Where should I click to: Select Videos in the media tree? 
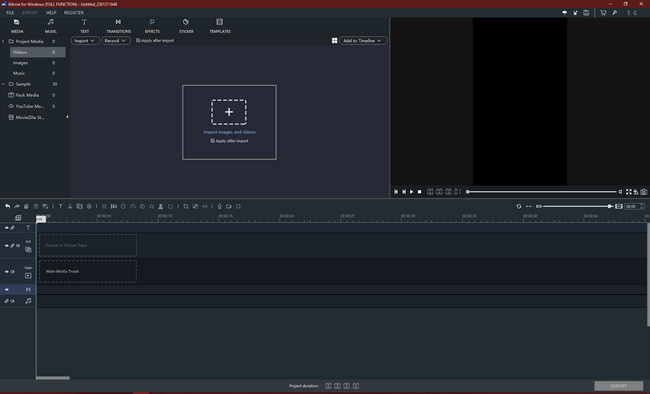[x=38, y=52]
